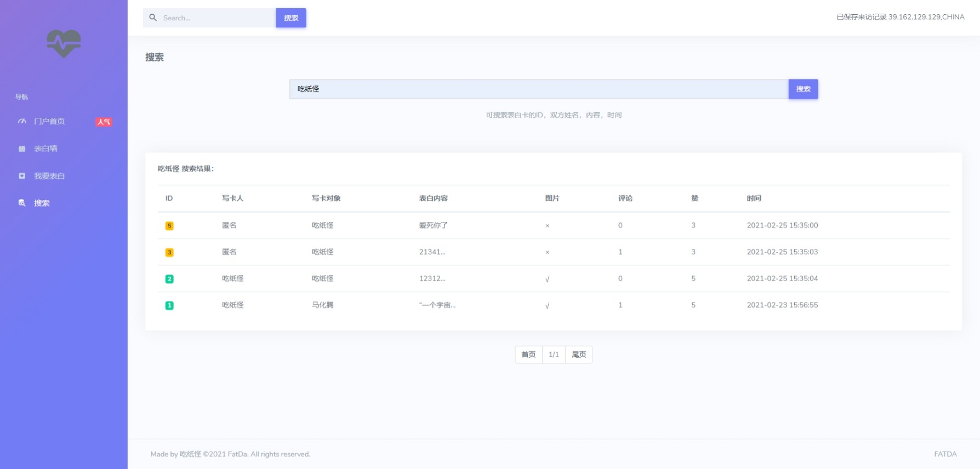The height and width of the screenshot is (469, 980).
Task: Click the icon beside 我要表白
Action: tap(22, 176)
